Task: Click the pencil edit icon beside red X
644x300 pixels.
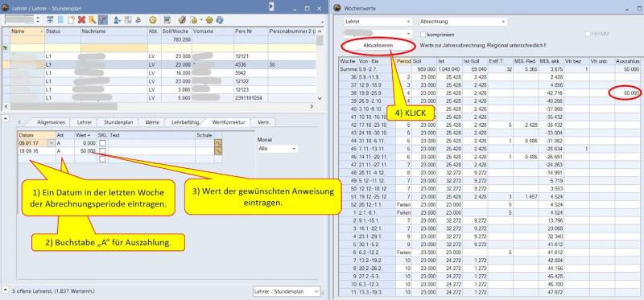Action: click(92, 19)
